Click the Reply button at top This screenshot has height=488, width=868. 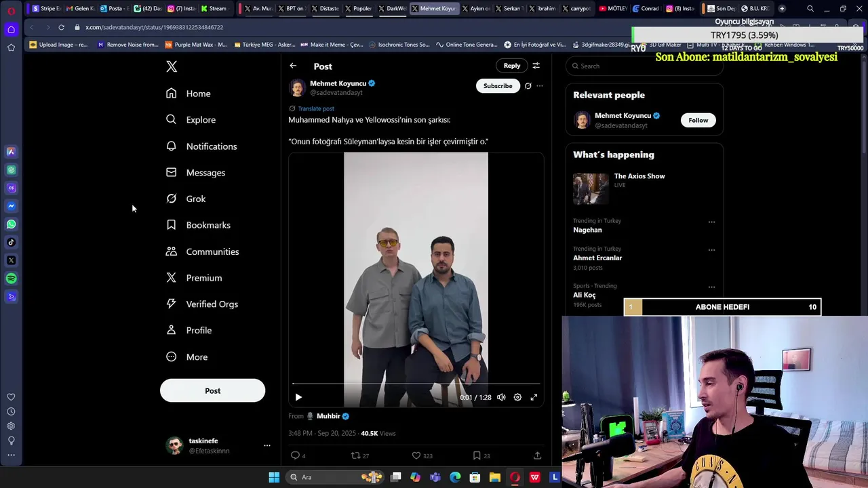click(x=512, y=66)
